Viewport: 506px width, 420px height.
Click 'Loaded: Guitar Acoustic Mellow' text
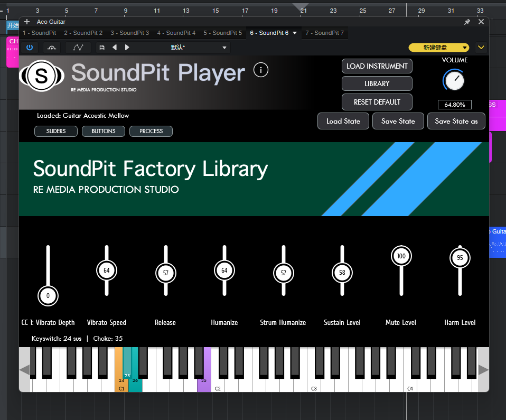(x=83, y=116)
